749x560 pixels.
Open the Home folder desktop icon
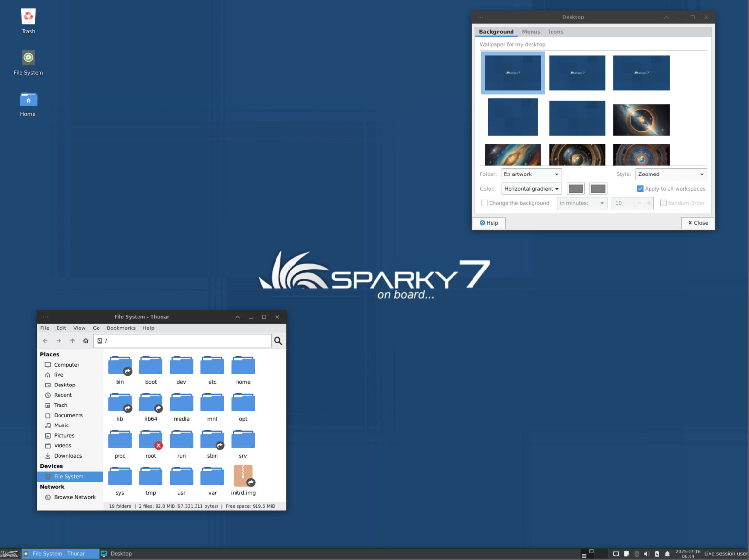coord(28,100)
